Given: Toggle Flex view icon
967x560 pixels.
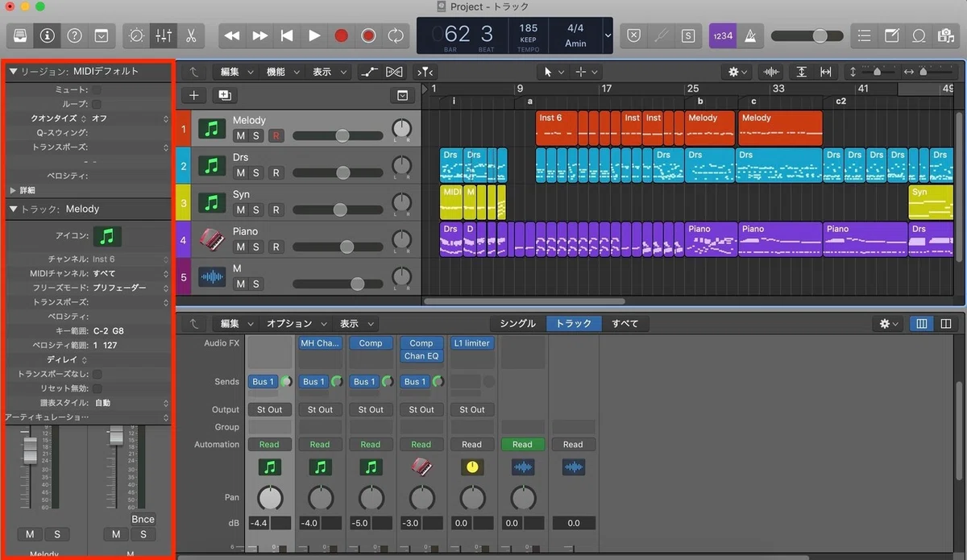Looking at the screenshot, I should click(394, 72).
